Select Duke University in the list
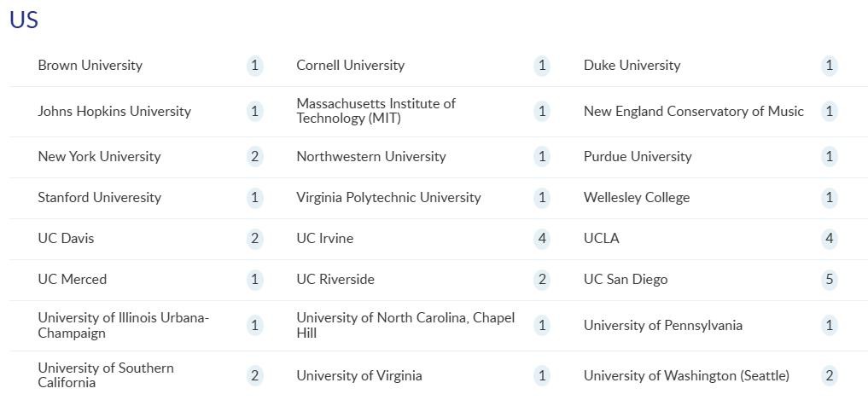This screenshot has width=868, height=400. tap(632, 66)
